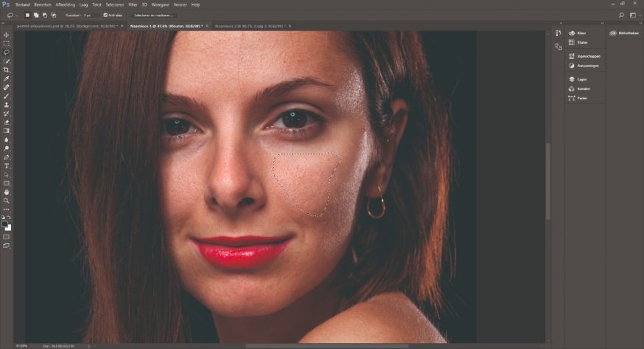Open the Kanalen panel
644x349 pixels.
click(x=583, y=89)
